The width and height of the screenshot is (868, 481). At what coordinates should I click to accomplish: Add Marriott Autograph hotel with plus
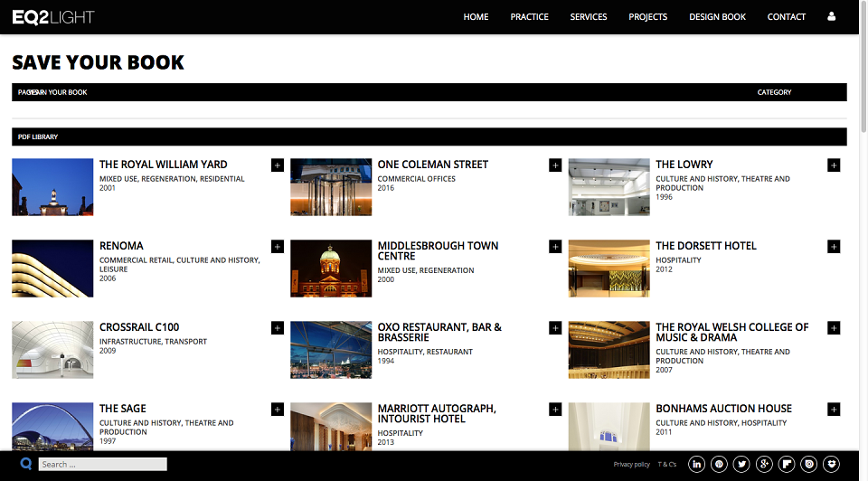(555, 409)
